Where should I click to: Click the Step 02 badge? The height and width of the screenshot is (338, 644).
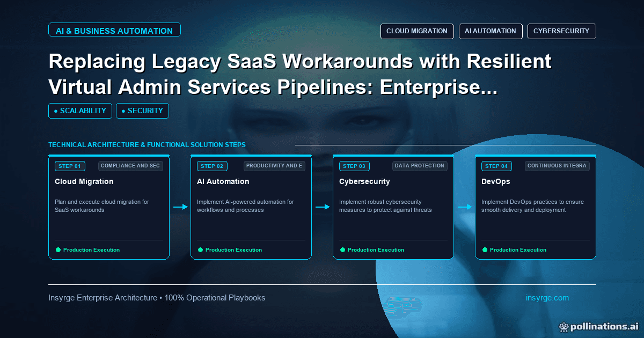(x=212, y=166)
